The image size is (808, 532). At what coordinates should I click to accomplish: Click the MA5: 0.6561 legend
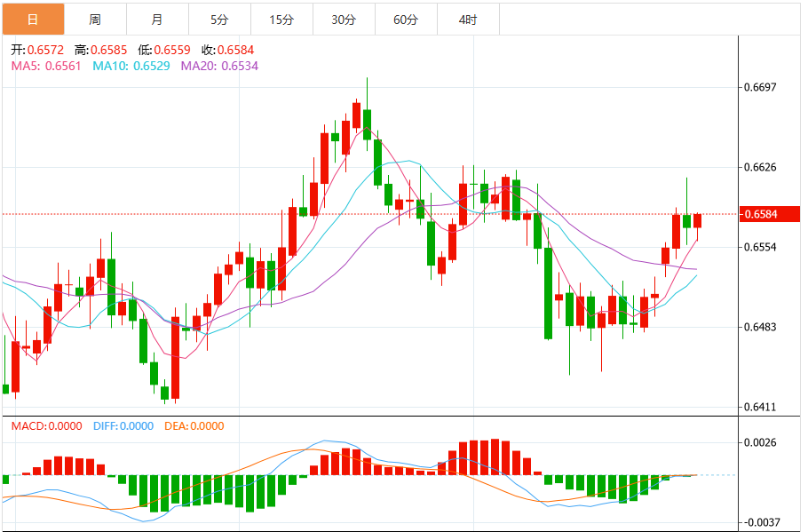(46, 66)
